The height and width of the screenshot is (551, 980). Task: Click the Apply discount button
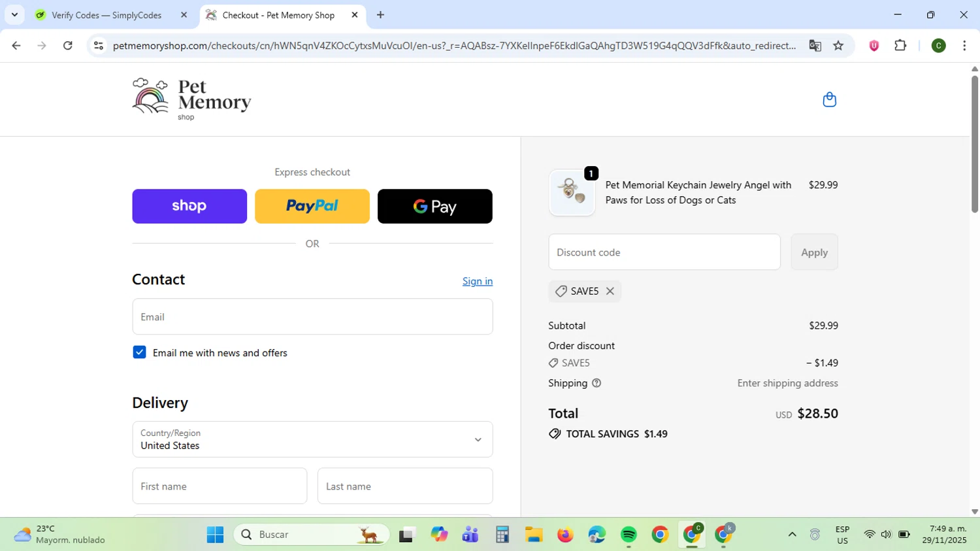[x=814, y=252]
